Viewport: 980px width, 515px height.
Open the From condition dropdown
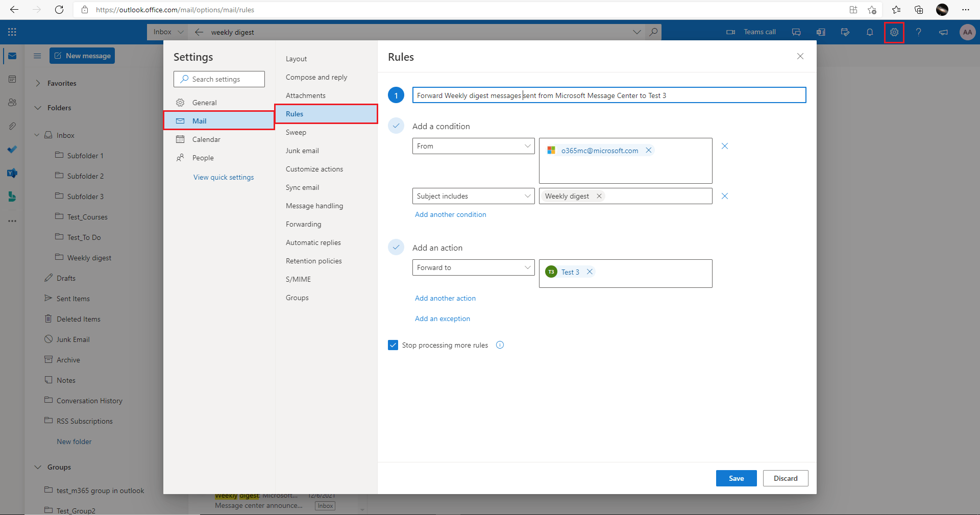click(473, 146)
